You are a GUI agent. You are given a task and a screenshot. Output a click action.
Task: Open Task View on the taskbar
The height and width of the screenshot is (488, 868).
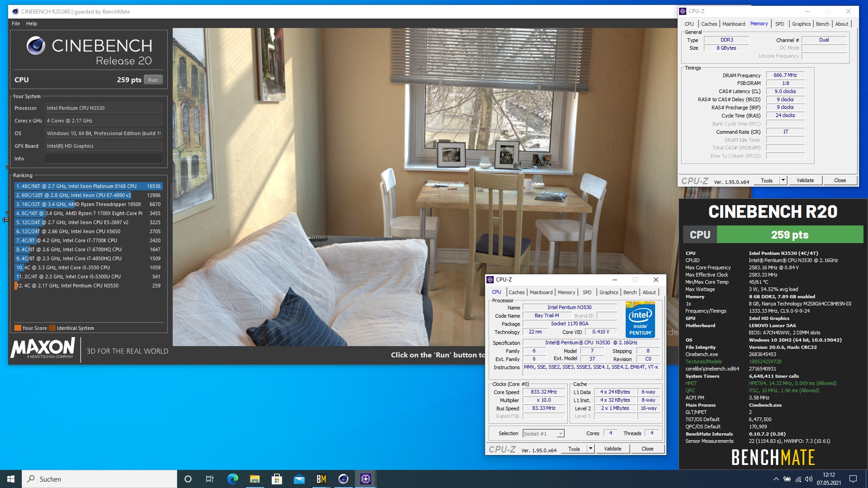(210, 479)
